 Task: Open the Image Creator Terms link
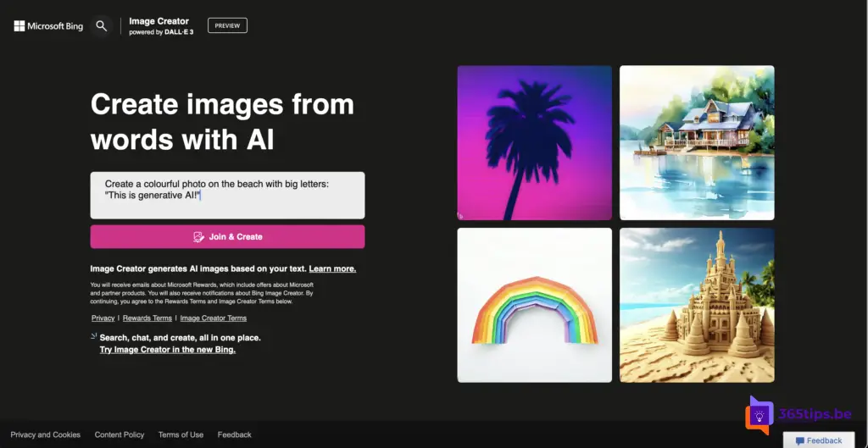coord(213,318)
